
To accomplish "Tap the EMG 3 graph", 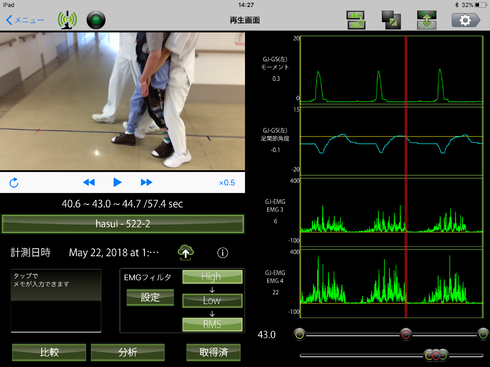I will pos(392,212).
